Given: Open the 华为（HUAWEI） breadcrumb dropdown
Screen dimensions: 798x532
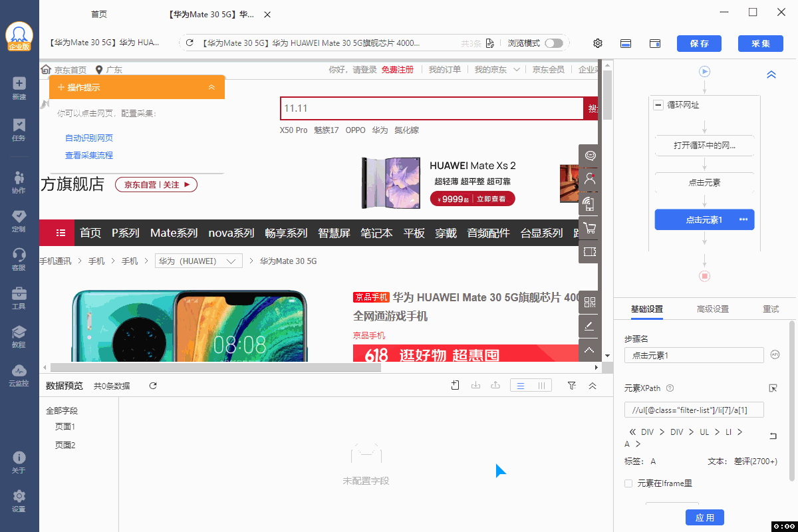Looking at the screenshot, I should [x=198, y=261].
